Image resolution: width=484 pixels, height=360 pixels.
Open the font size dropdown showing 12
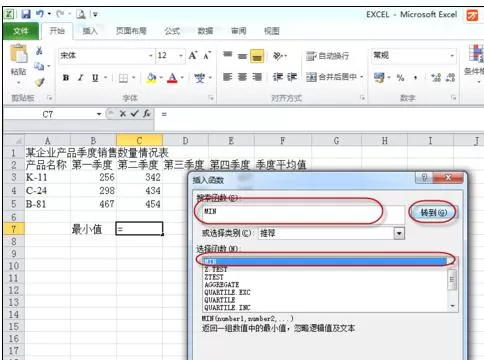(x=181, y=55)
